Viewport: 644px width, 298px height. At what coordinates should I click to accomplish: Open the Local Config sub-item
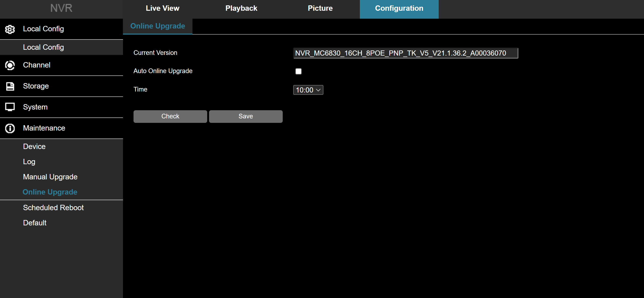[x=62, y=47]
